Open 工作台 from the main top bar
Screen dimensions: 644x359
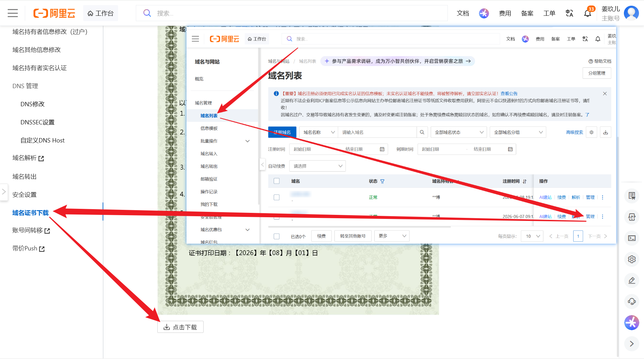pyautogui.click(x=100, y=13)
